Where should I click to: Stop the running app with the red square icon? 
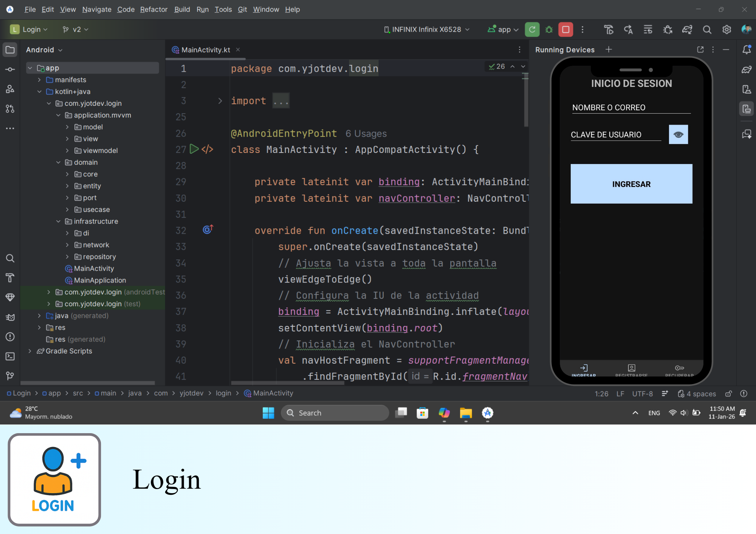coord(565,29)
